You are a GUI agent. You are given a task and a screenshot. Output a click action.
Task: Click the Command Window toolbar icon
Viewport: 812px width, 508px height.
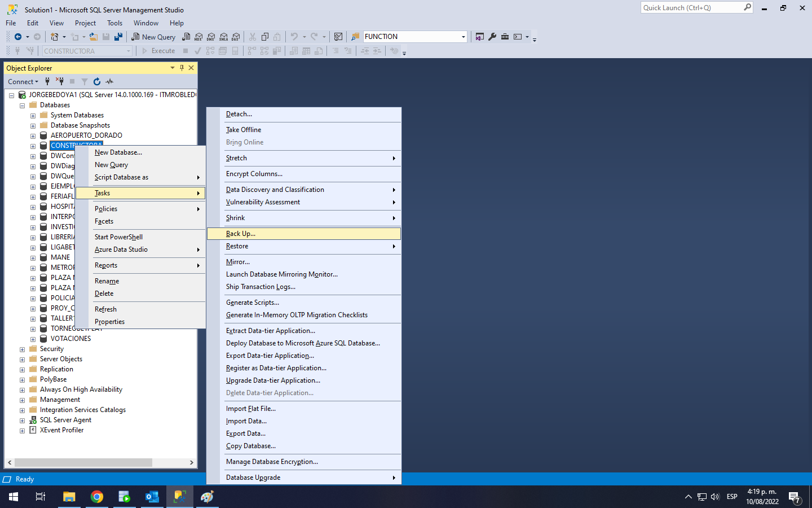(518, 37)
